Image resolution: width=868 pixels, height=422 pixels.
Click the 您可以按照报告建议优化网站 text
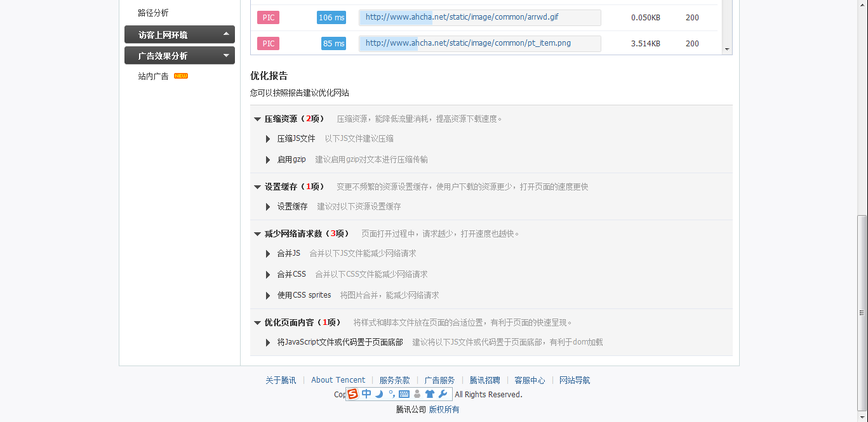300,93
